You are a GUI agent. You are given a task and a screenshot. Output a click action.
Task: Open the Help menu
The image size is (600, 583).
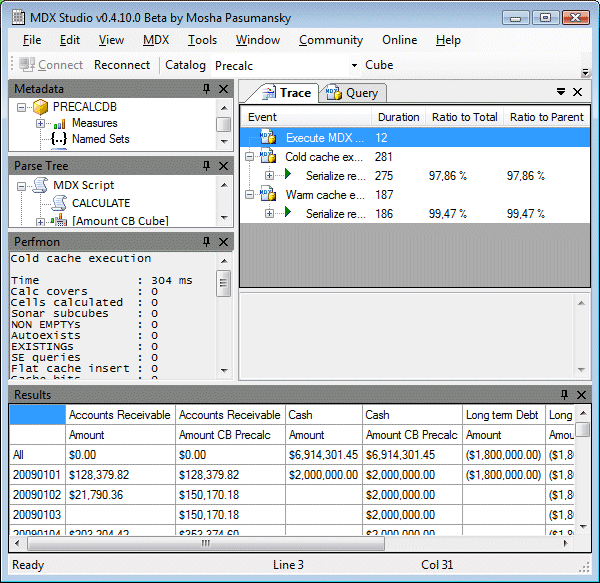coord(448,40)
